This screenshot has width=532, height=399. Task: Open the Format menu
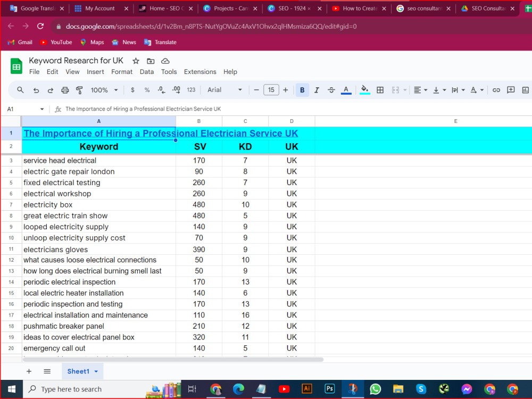tap(122, 72)
